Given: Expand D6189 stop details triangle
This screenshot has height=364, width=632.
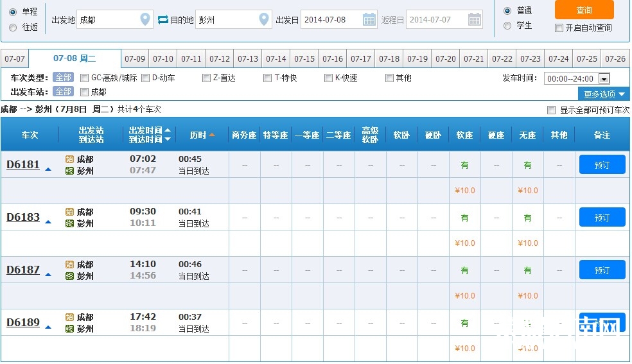Looking at the screenshot, I should coord(48,327).
